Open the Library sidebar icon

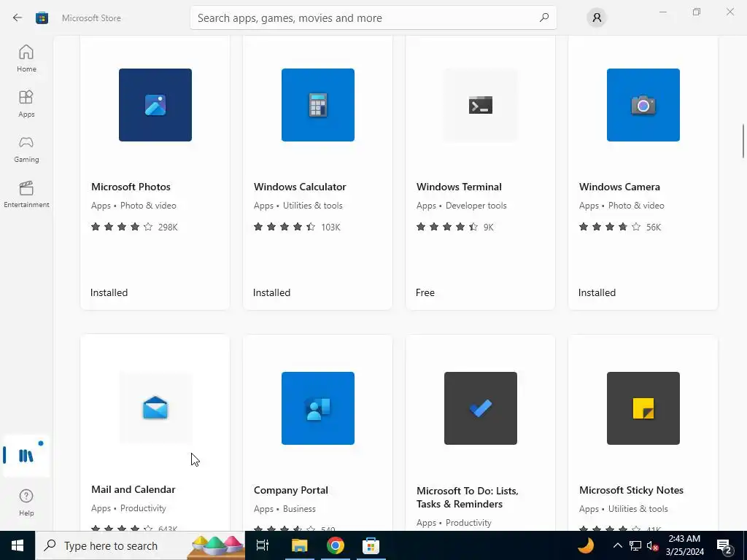pos(26,456)
